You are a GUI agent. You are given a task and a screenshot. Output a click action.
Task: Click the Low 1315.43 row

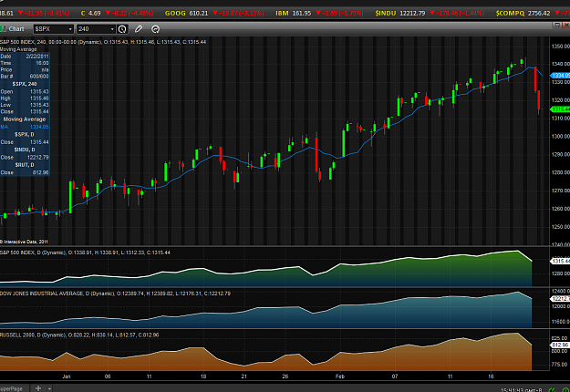click(25, 105)
